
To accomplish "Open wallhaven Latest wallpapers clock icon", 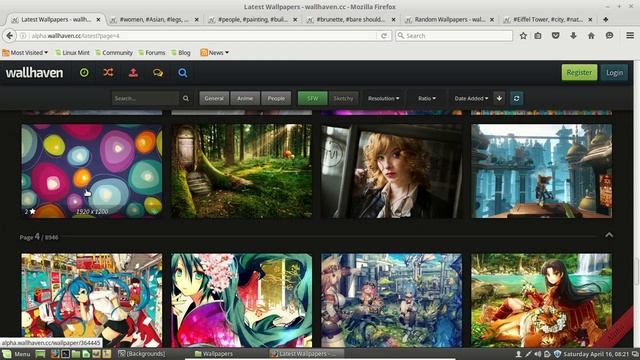I will pyautogui.click(x=84, y=73).
